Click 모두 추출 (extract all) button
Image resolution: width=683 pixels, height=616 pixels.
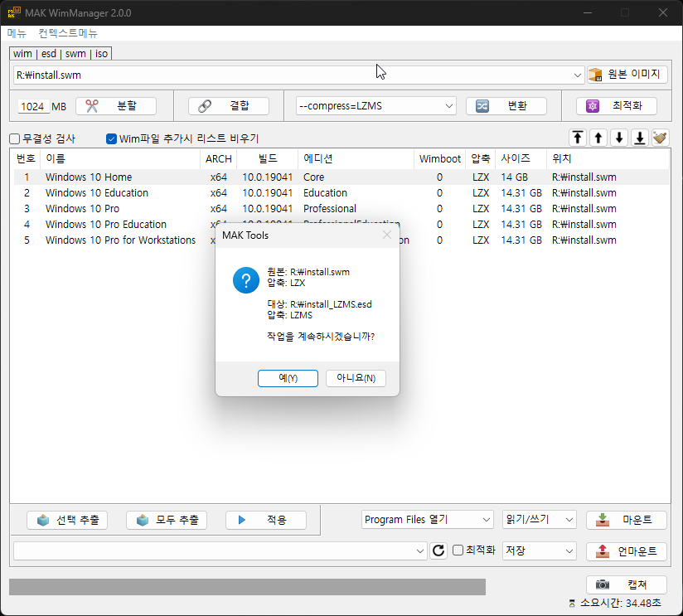(167, 520)
